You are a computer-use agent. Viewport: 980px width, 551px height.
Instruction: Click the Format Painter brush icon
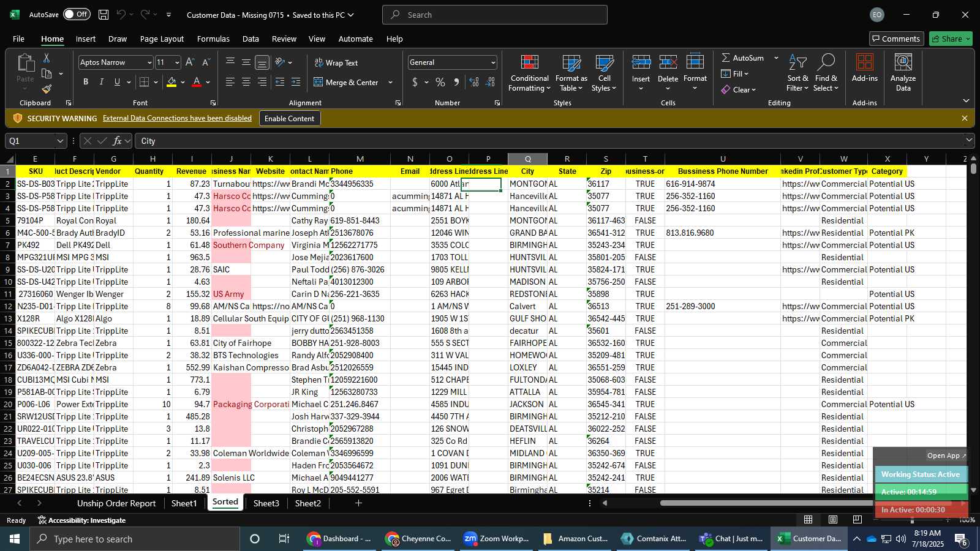click(x=47, y=89)
